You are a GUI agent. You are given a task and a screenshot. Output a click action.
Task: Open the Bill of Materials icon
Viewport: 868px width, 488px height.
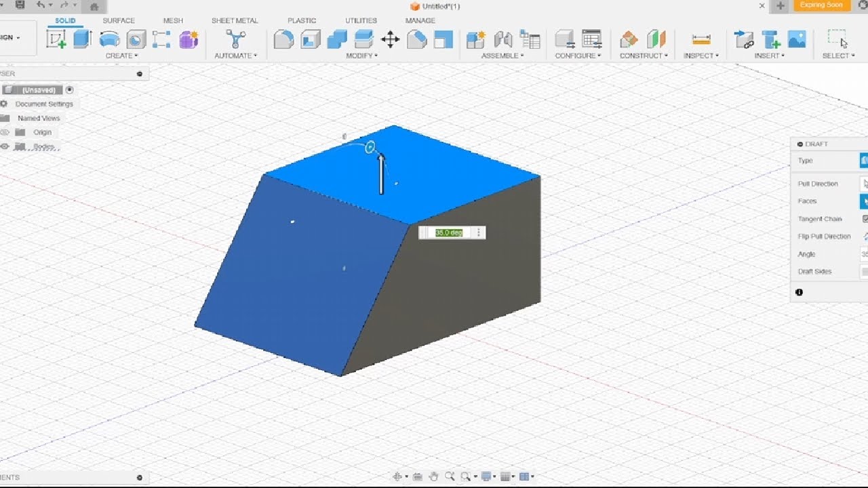click(530, 39)
